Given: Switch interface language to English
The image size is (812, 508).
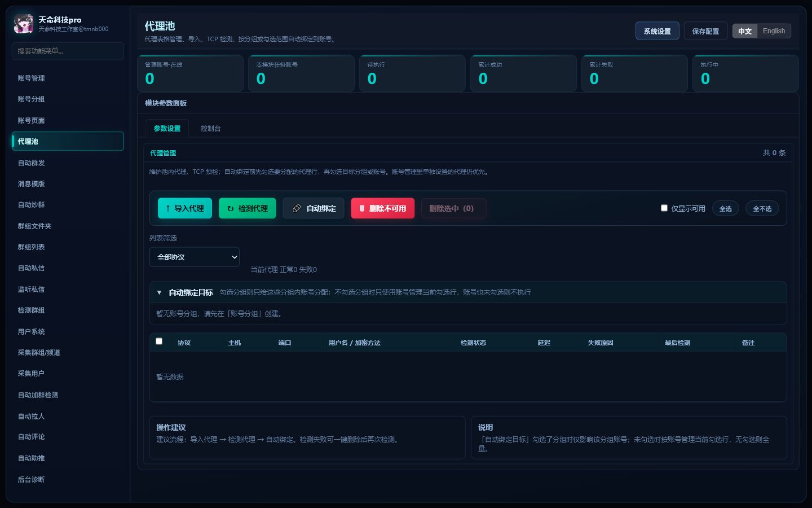Looking at the screenshot, I should (774, 31).
